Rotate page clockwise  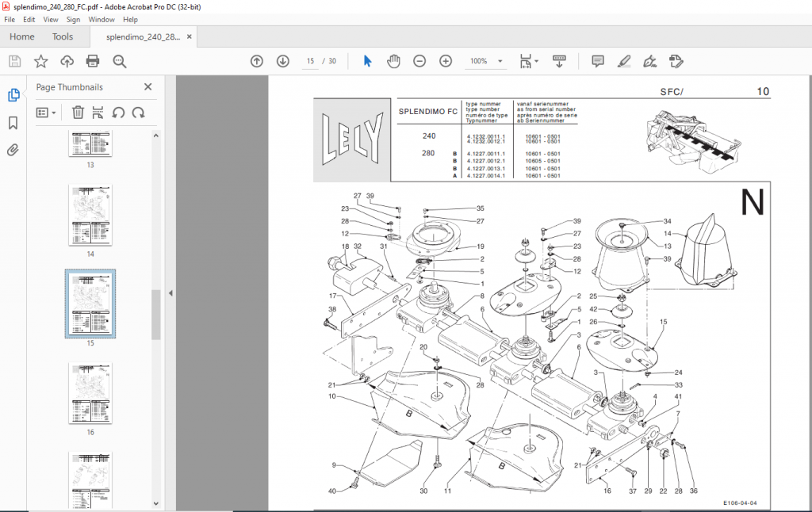[138, 113]
